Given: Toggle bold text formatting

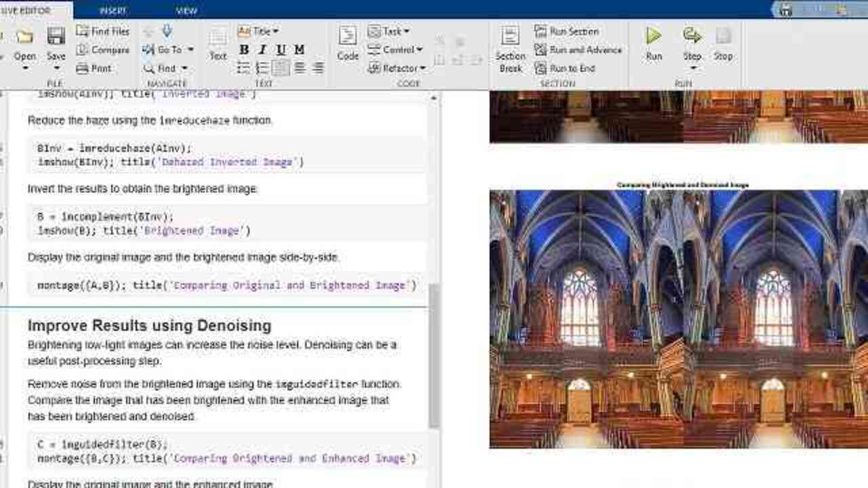Looking at the screenshot, I should pyautogui.click(x=244, y=50).
